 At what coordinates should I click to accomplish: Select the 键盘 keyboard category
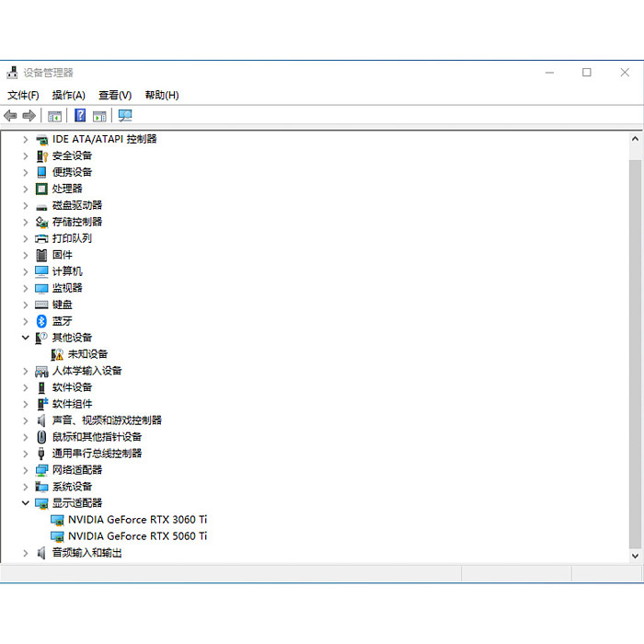coord(62,305)
